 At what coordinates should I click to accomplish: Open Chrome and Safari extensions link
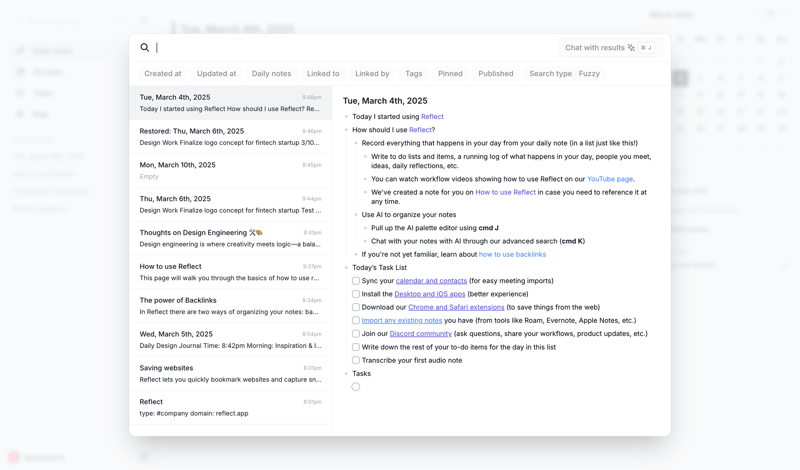[x=456, y=307]
